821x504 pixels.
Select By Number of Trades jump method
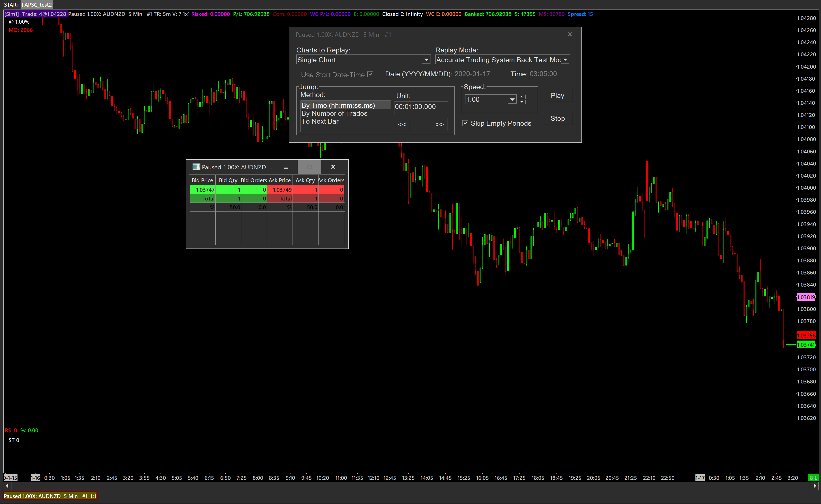[x=334, y=113]
